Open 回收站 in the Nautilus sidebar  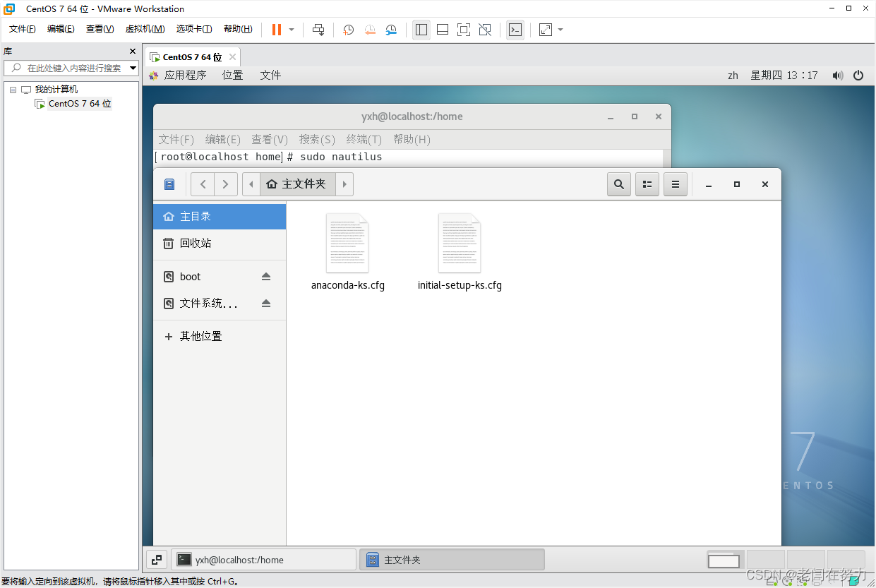(220, 243)
